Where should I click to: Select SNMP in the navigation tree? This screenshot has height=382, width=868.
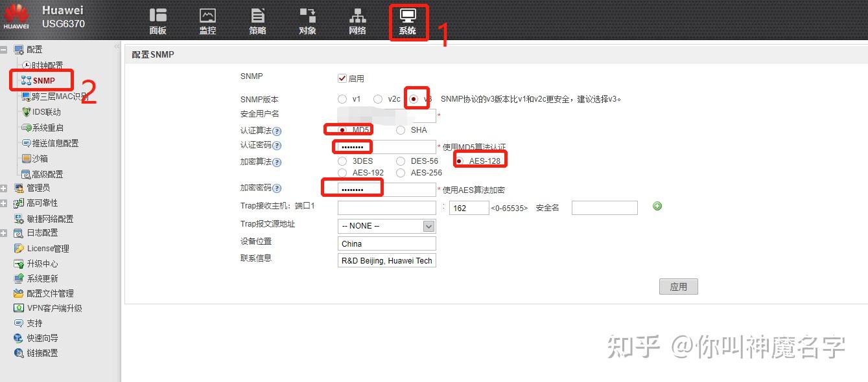tap(44, 81)
